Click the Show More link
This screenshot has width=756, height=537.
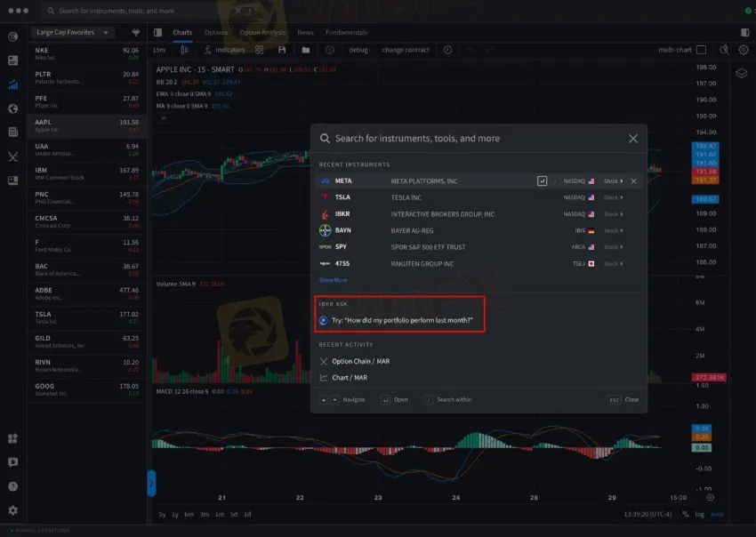point(333,280)
